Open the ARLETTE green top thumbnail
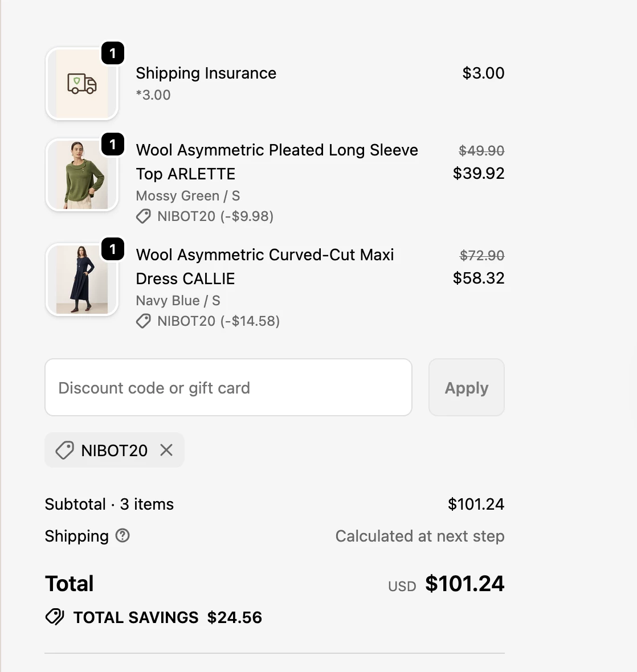637x672 pixels. pos(81,175)
